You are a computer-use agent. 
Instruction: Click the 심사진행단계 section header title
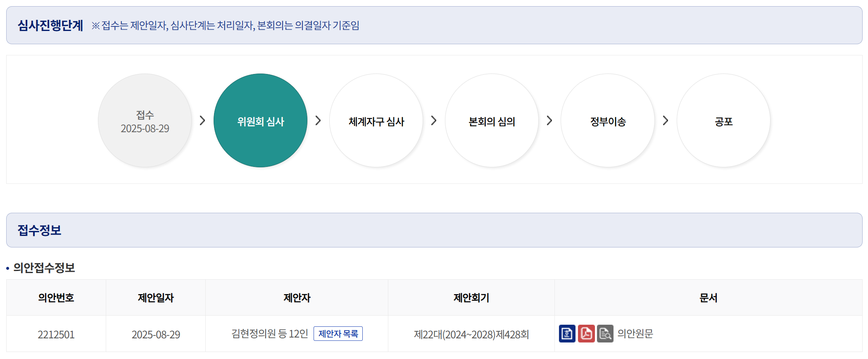50,26
